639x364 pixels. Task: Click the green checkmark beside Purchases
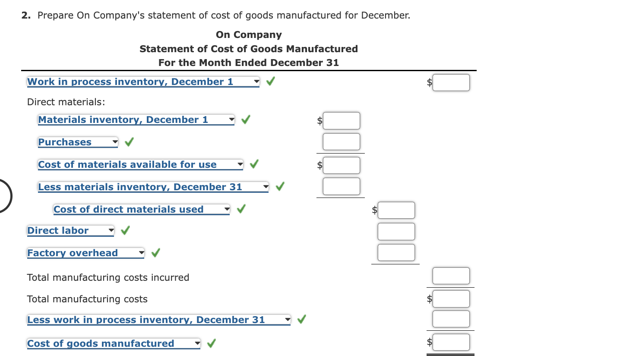click(129, 141)
